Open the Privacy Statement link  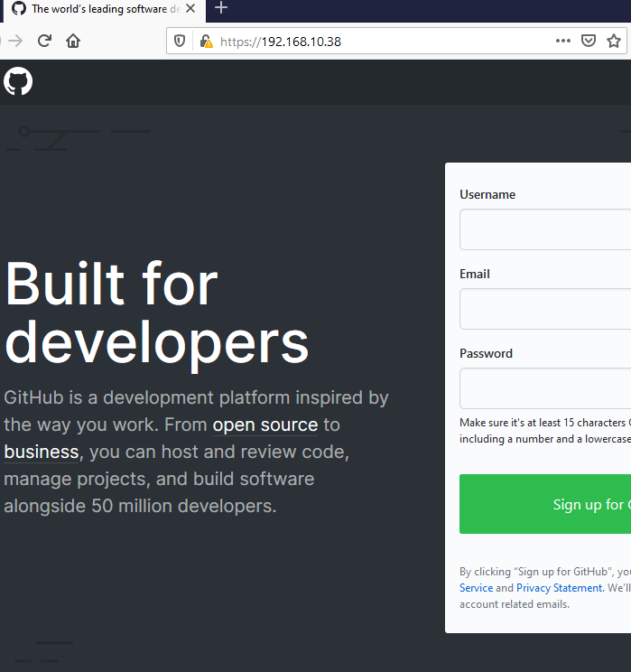[559, 588]
